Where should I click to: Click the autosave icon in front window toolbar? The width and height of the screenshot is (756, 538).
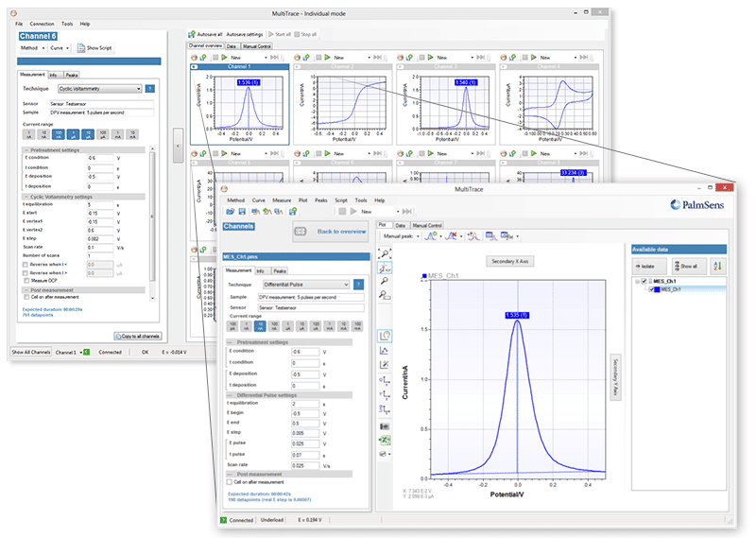pyautogui.click(x=293, y=212)
